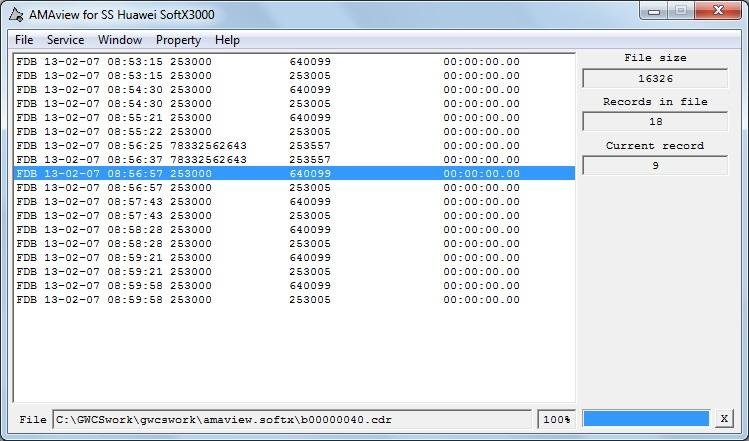This screenshot has width=749, height=441.
Task: Open the Service menu
Action: tap(65, 40)
